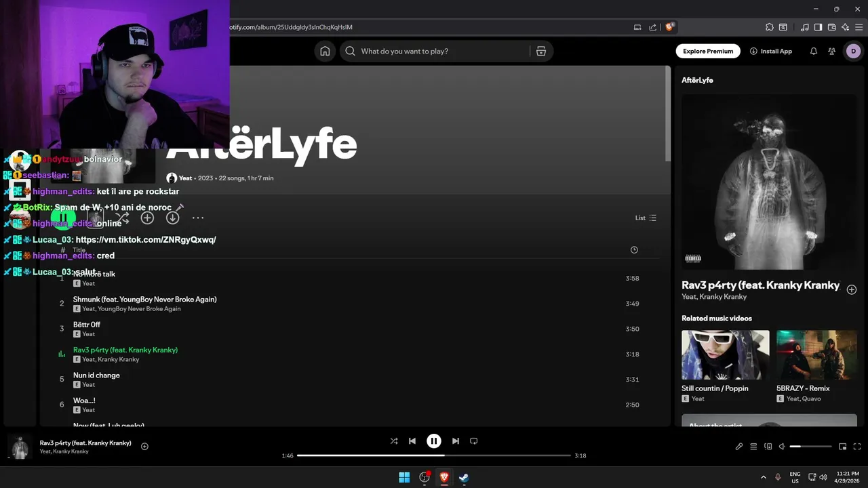Open Connect to a device icon

coord(768,447)
